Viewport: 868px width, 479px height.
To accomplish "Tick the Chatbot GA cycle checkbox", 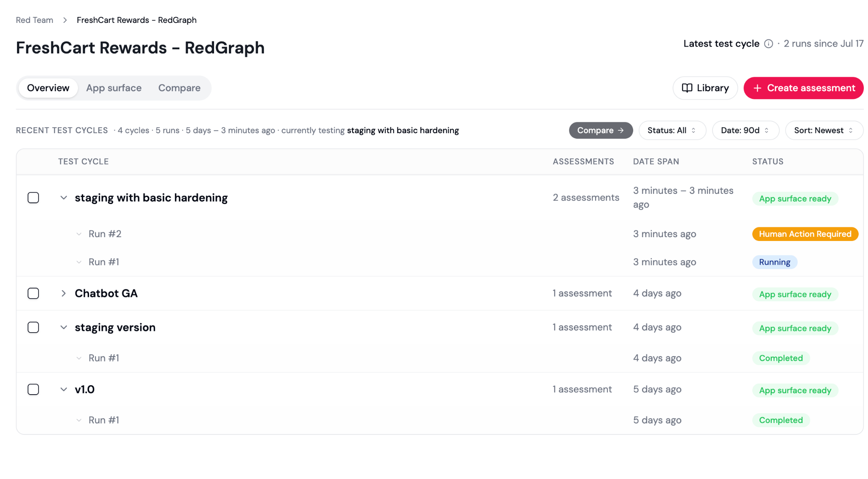I will tap(33, 294).
